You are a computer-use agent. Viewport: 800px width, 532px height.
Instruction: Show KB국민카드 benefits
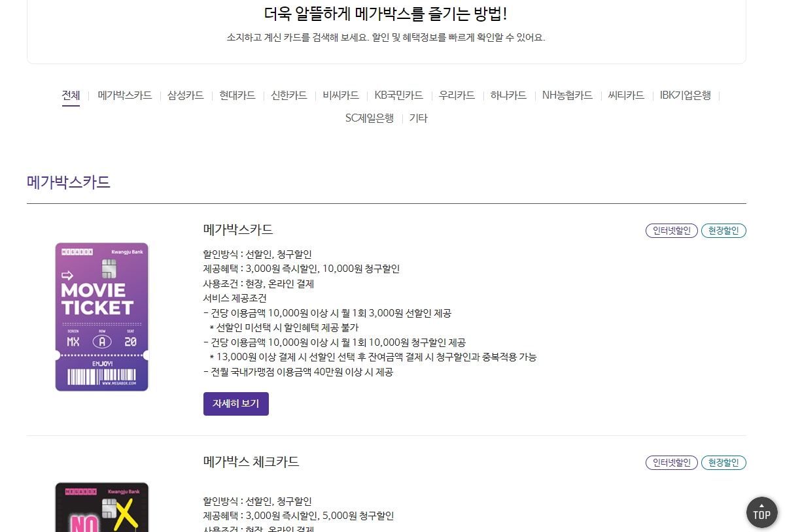coord(399,95)
